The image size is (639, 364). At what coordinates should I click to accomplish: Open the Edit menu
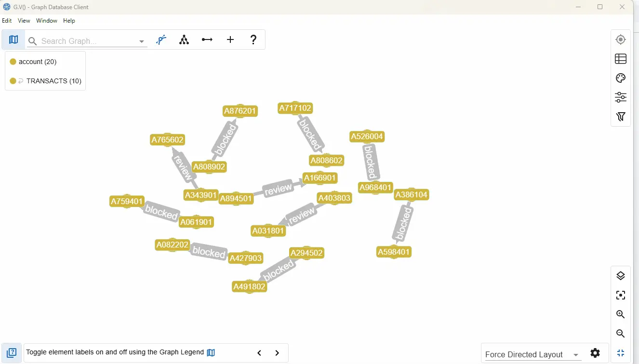pyautogui.click(x=7, y=20)
